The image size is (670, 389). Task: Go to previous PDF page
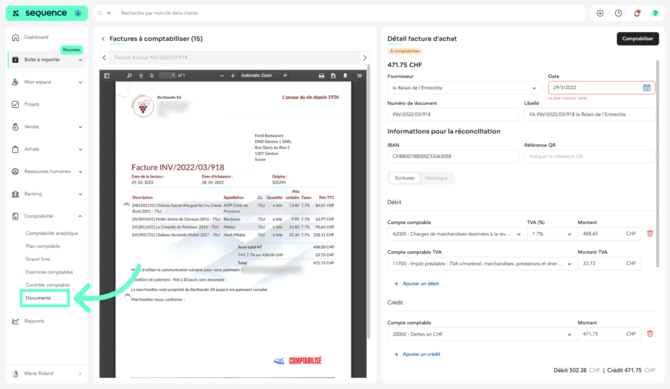click(141, 76)
